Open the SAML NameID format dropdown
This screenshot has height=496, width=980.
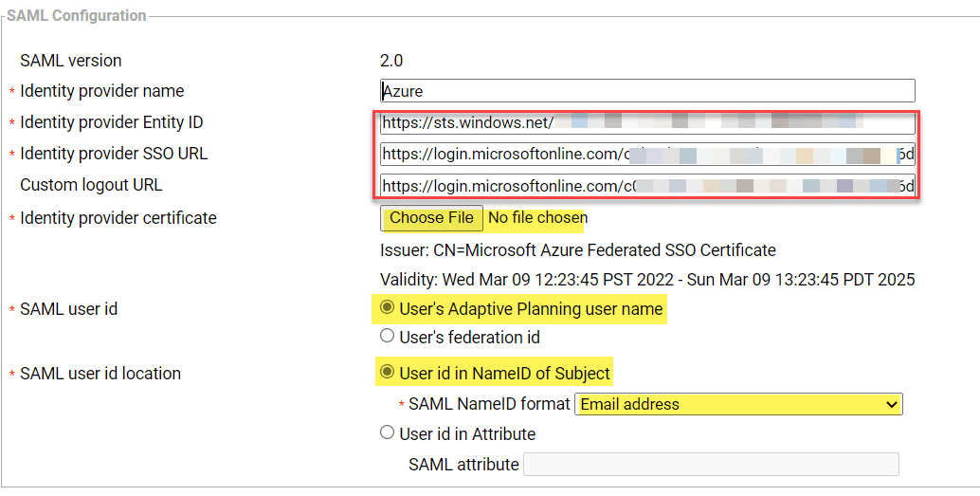pyautogui.click(x=738, y=404)
